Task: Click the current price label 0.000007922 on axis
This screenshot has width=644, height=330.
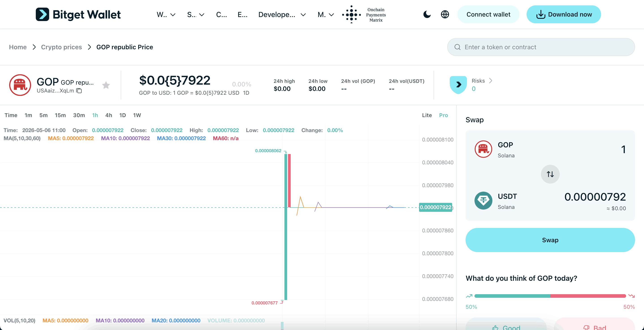Action: [436, 207]
